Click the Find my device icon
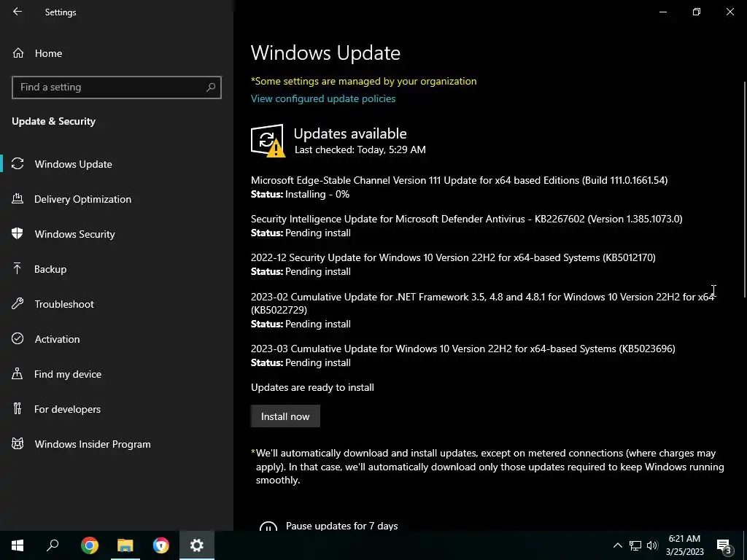 coord(18,374)
